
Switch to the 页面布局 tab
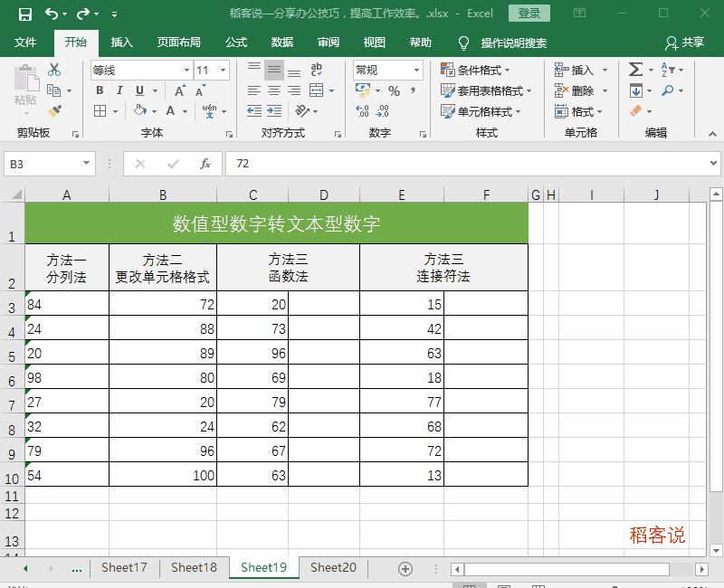(x=178, y=43)
